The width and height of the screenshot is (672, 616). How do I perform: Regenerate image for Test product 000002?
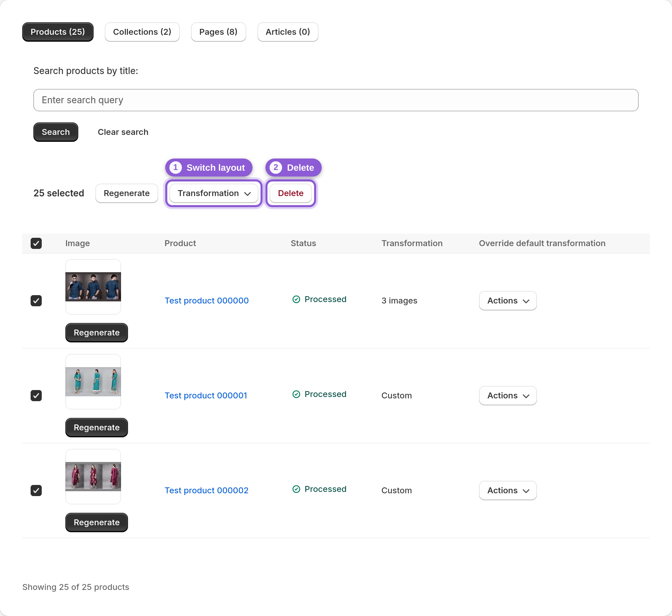[x=97, y=522]
